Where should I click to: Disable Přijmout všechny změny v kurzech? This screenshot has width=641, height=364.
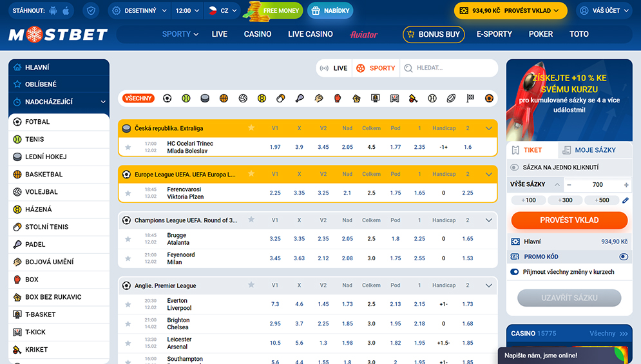click(x=515, y=272)
